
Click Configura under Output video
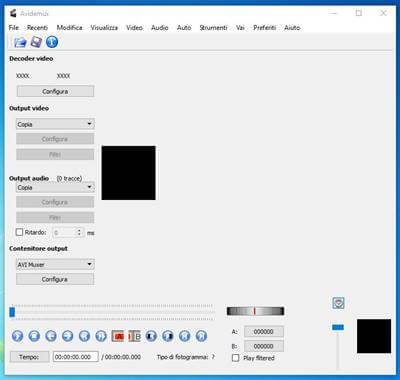pyautogui.click(x=55, y=139)
